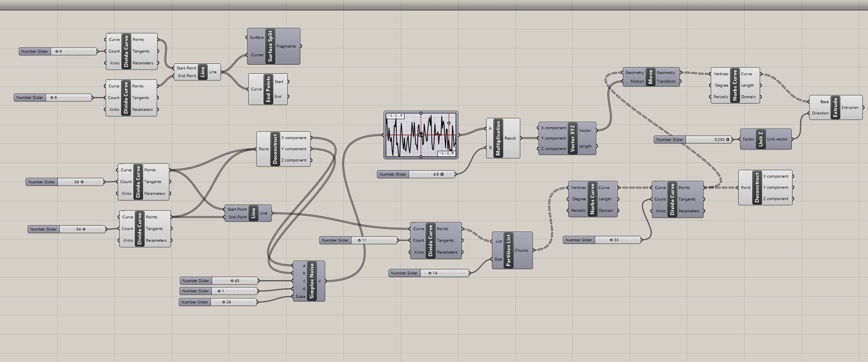The height and width of the screenshot is (362, 868).
Task: Click the Motion input of Move
Action: pyautogui.click(x=637, y=82)
